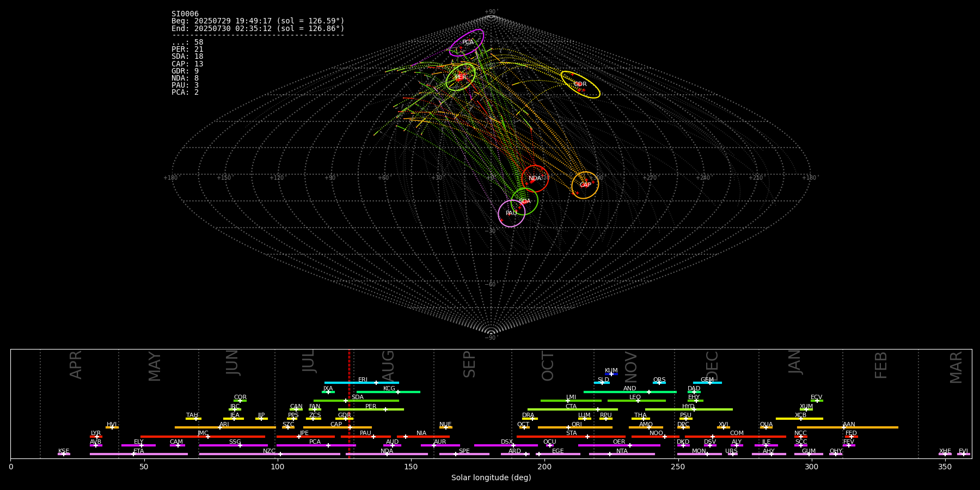Click the LMI shower bar
Viewport: 980px width, 490px height.
[571, 401]
